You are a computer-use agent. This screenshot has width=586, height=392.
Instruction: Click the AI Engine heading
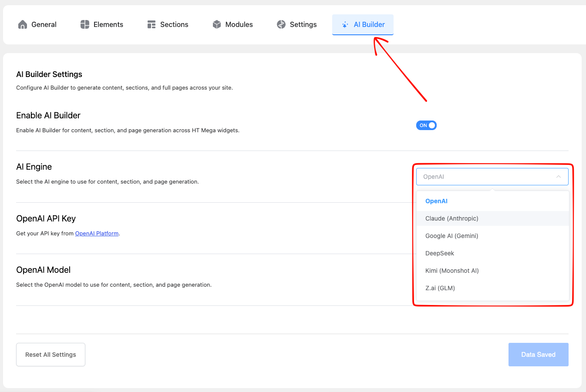click(34, 167)
